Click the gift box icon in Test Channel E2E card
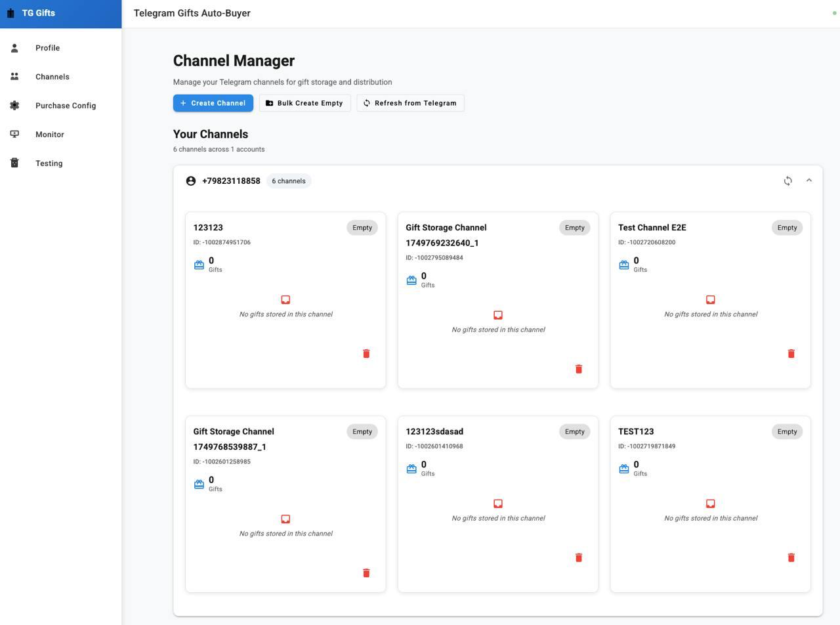 pyautogui.click(x=624, y=265)
